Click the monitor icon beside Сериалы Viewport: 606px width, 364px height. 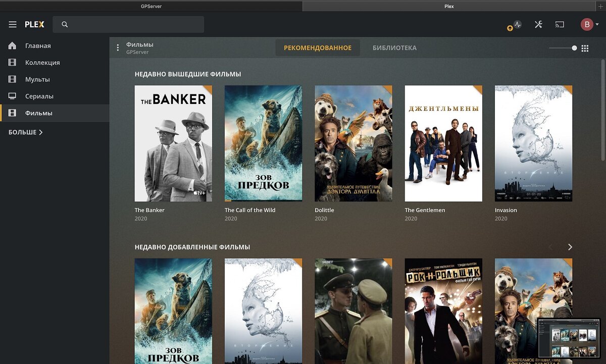13,96
